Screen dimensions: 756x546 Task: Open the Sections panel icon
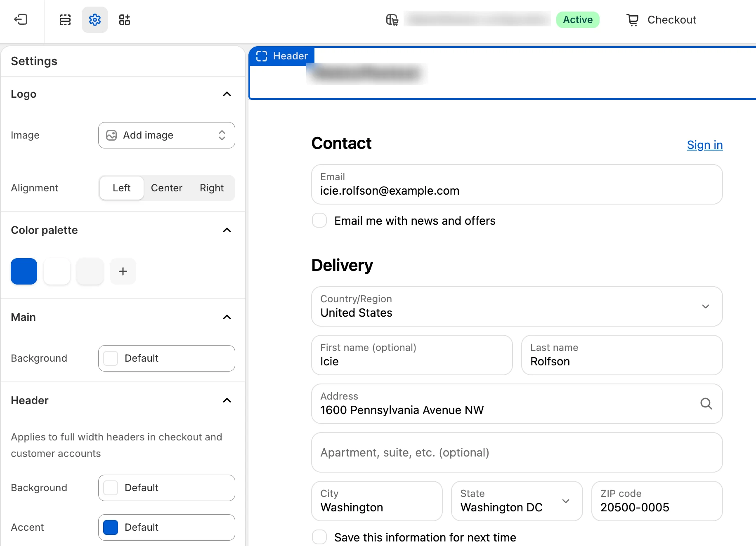(65, 19)
